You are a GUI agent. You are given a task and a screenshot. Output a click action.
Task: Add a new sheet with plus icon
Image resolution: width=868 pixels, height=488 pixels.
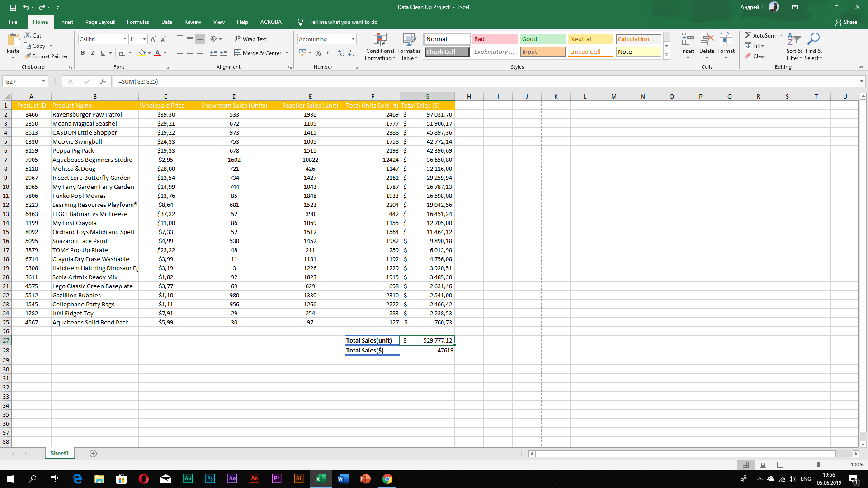coord(93,454)
